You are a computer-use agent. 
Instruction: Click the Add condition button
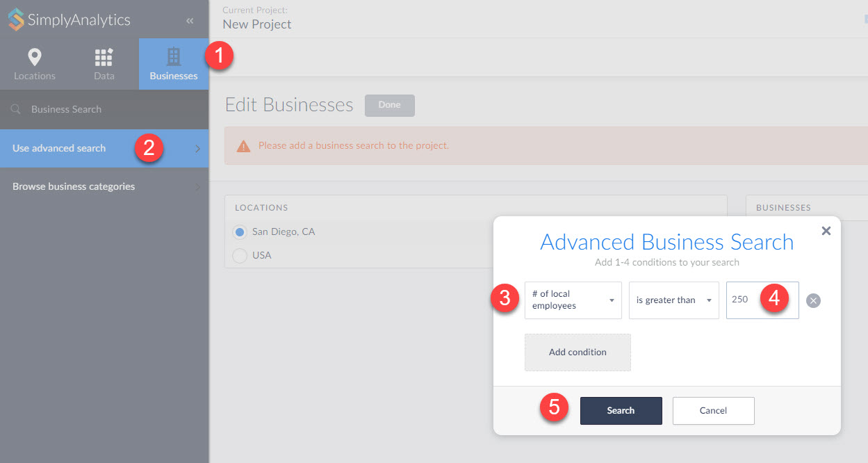(578, 352)
